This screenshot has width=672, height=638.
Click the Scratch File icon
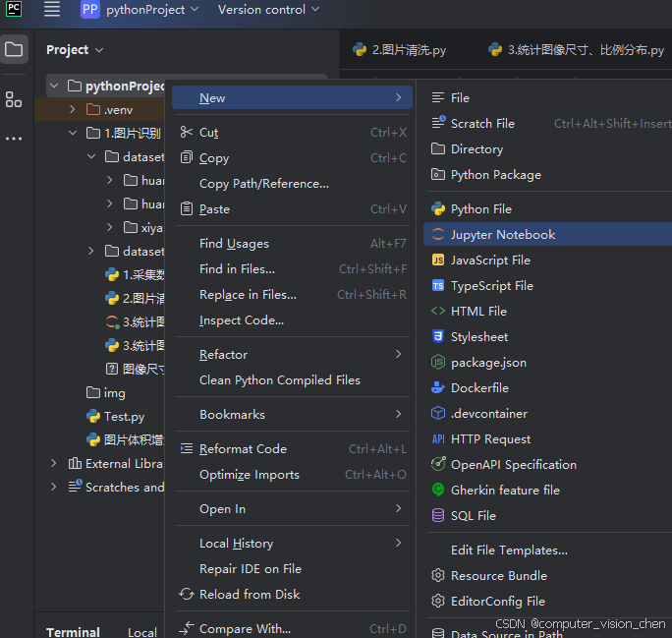coord(438,123)
